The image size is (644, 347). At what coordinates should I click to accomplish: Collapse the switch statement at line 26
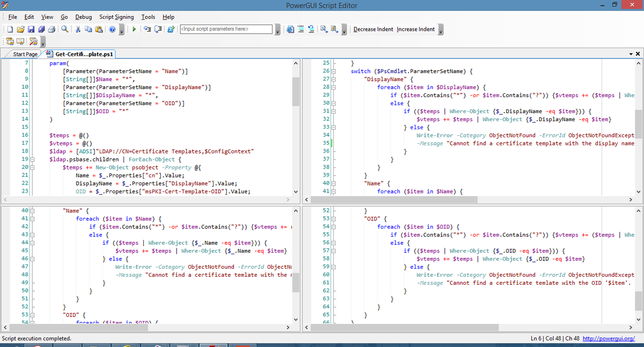[334, 71]
